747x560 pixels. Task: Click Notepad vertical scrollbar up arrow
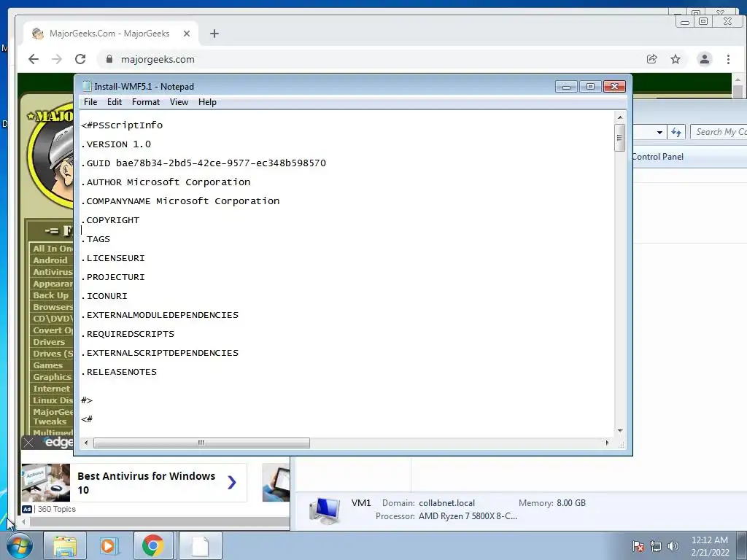click(620, 117)
